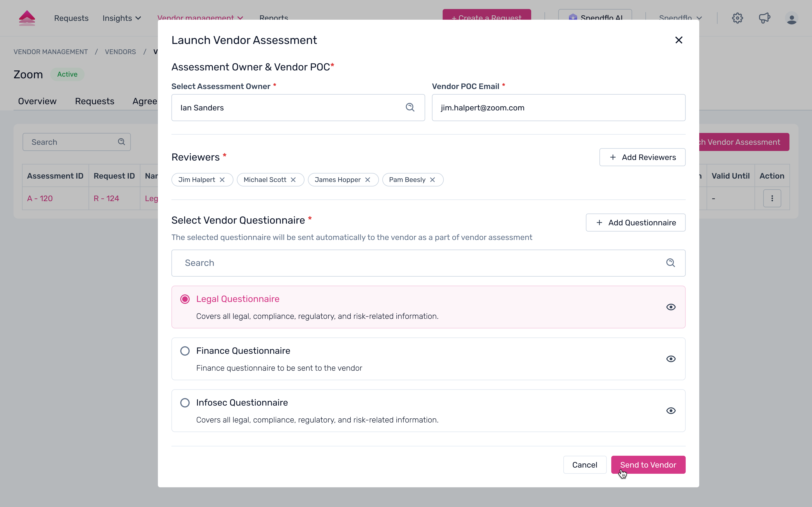Click the Vendor POC Email field
The height and width of the screenshot is (507, 812).
558,108
